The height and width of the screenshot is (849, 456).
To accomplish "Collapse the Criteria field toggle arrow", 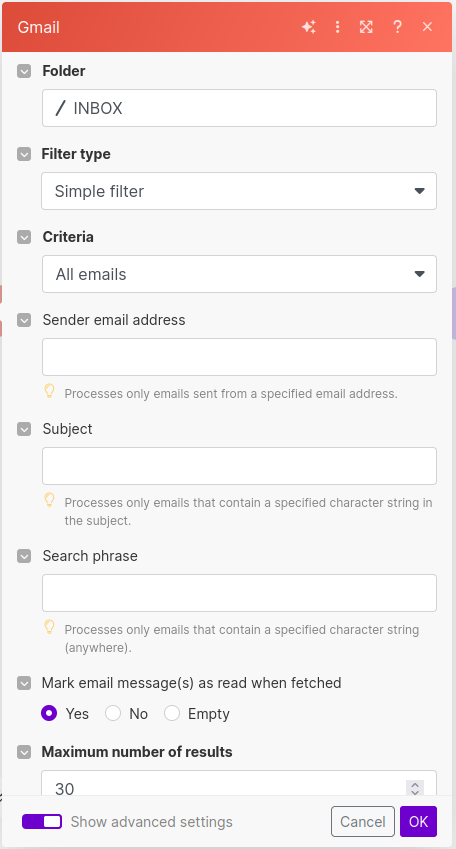I will click(24, 237).
